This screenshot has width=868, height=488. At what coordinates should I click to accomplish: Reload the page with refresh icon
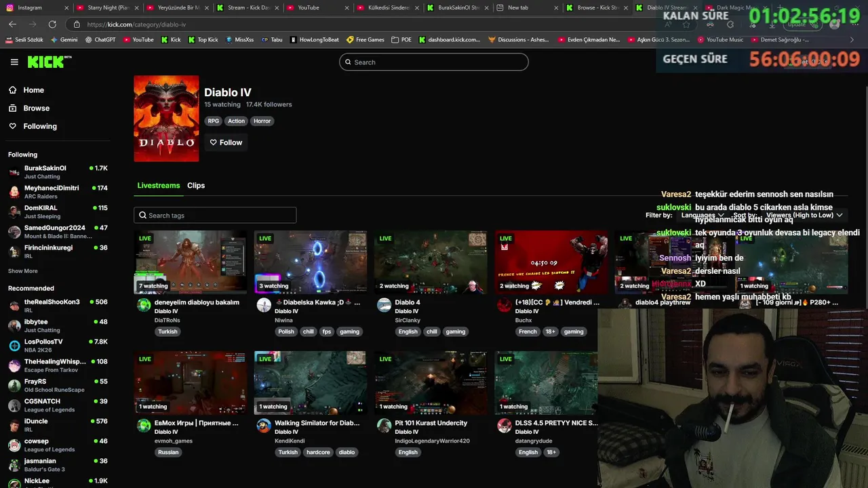pyautogui.click(x=52, y=24)
